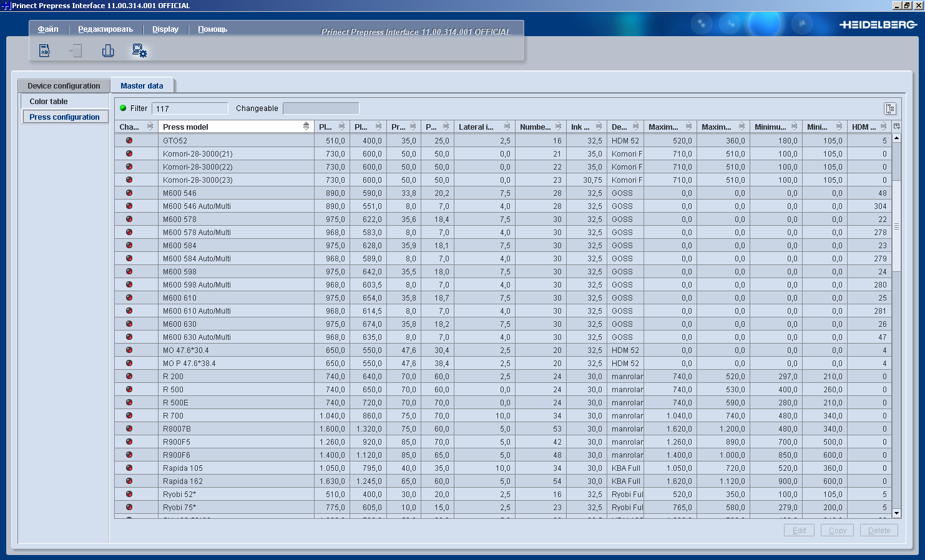925x560 pixels.
Task: Toggle sort arrows on Minimu... column
Action: coord(794,127)
